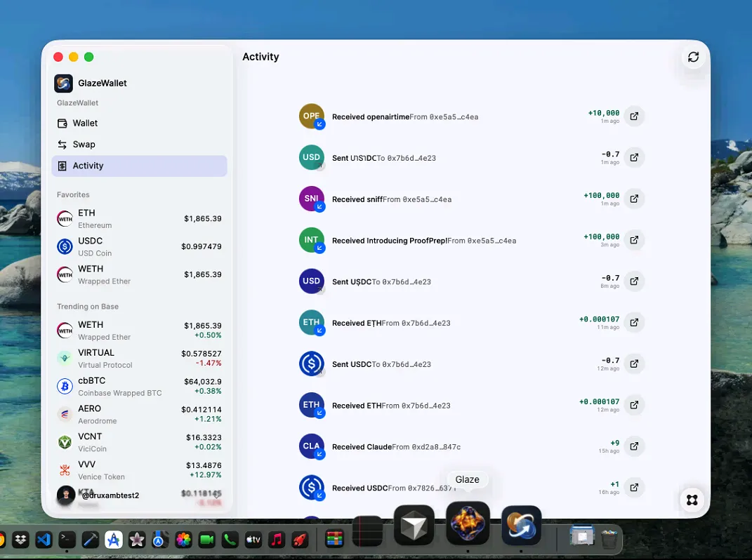The height and width of the screenshot is (560, 752).
Task: Select trending WETH with +0.50% change
Action: (139, 331)
